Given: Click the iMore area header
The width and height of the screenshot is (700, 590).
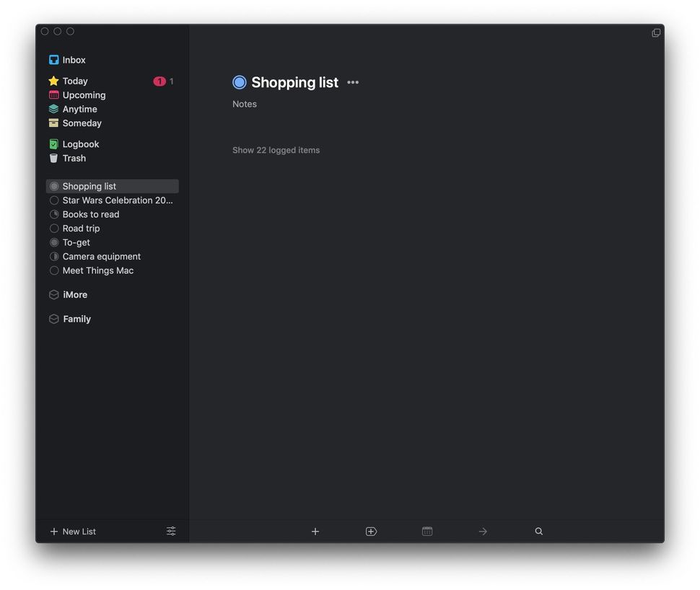Looking at the screenshot, I should coord(74,294).
